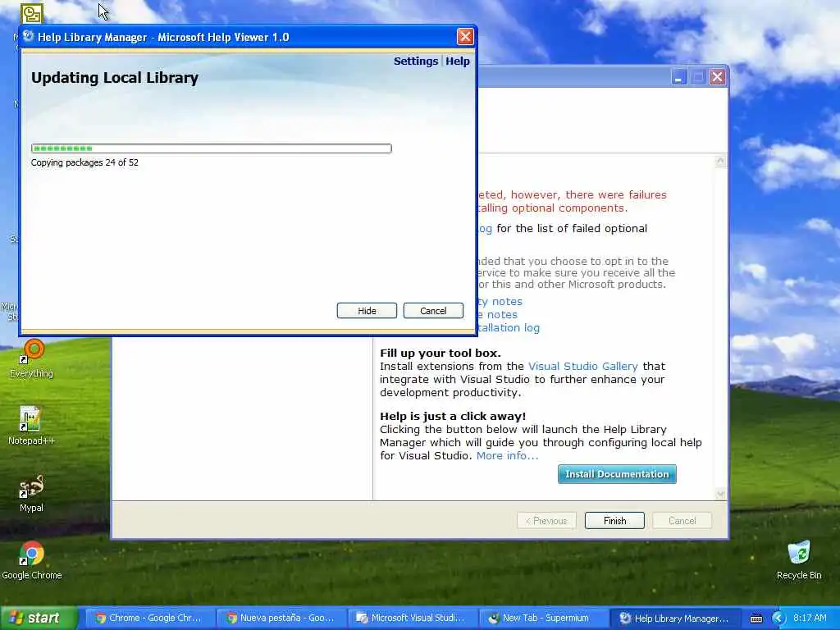840x630 pixels.
Task: Close the Visual Studio setup window
Action: tap(717, 78)
